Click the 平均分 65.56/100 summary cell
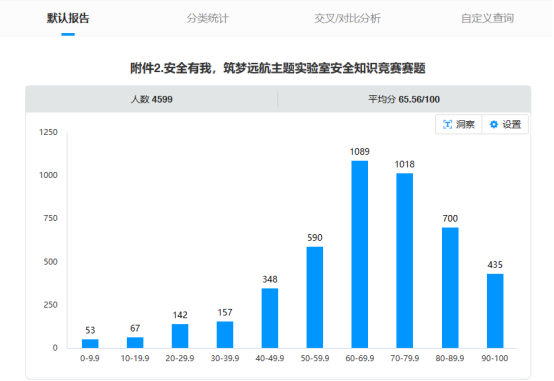Viewport: 554px width, 381px height. click(x=404, y=99)
